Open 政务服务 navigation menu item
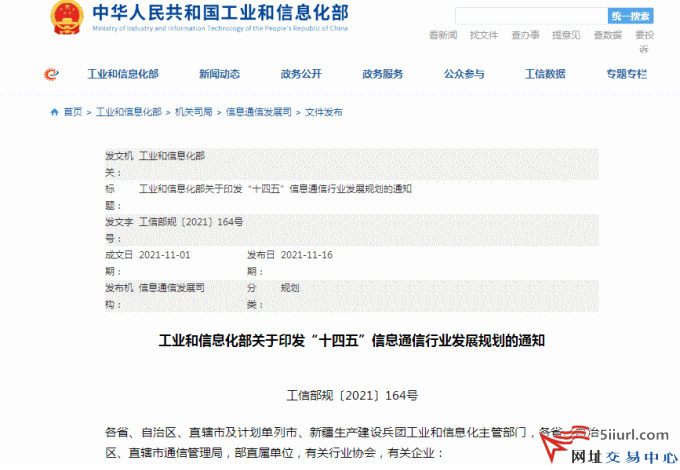Image resolution: width=680 pixels, height=470 pixels. tap(382, 74)
